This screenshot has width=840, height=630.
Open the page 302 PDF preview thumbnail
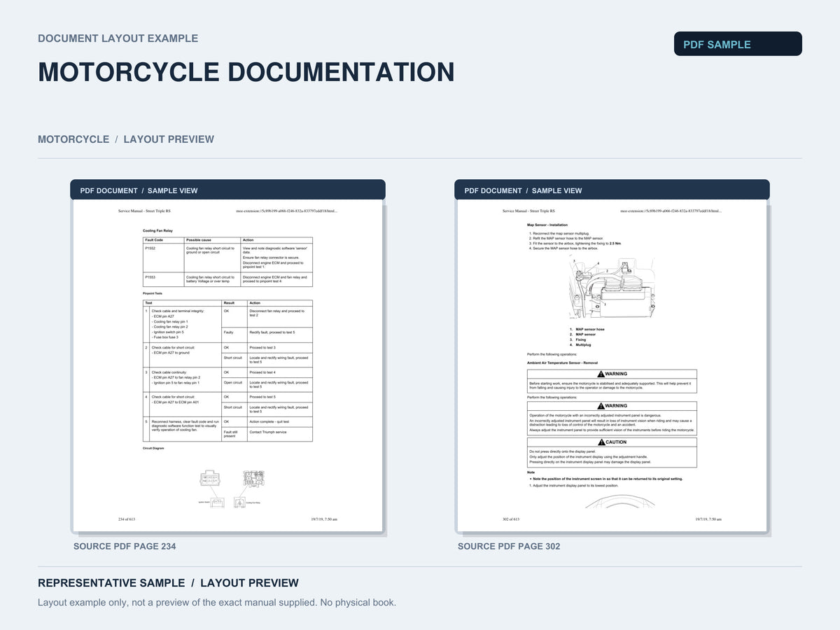612,365
